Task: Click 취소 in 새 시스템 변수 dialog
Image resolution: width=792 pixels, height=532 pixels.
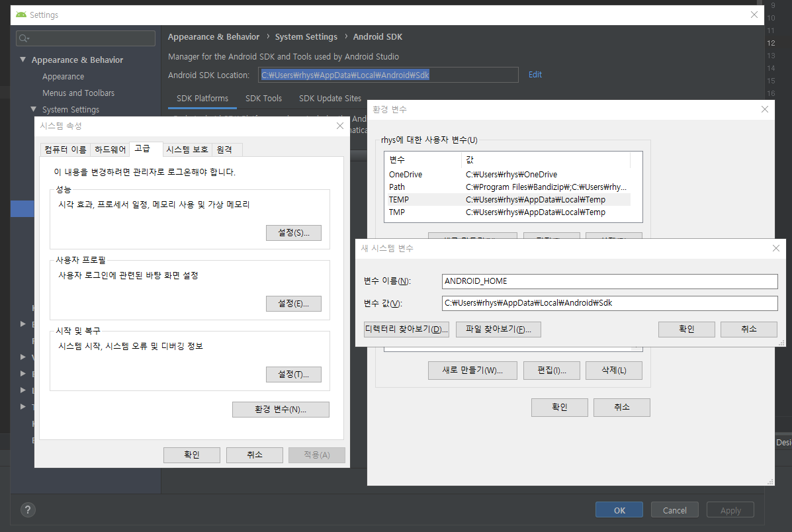Action: [748, 330]
